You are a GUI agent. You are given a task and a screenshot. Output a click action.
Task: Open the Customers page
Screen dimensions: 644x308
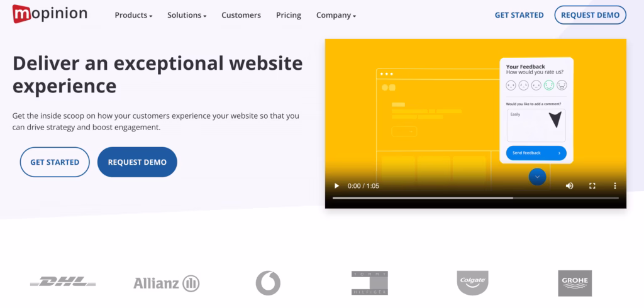pos(241,15)
